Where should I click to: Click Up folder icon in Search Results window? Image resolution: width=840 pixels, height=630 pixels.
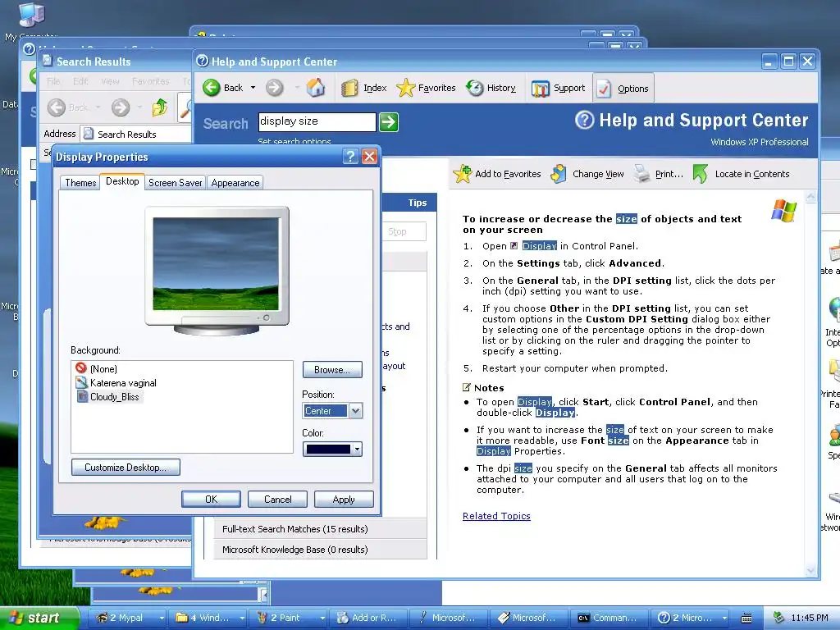coord(160,107)
